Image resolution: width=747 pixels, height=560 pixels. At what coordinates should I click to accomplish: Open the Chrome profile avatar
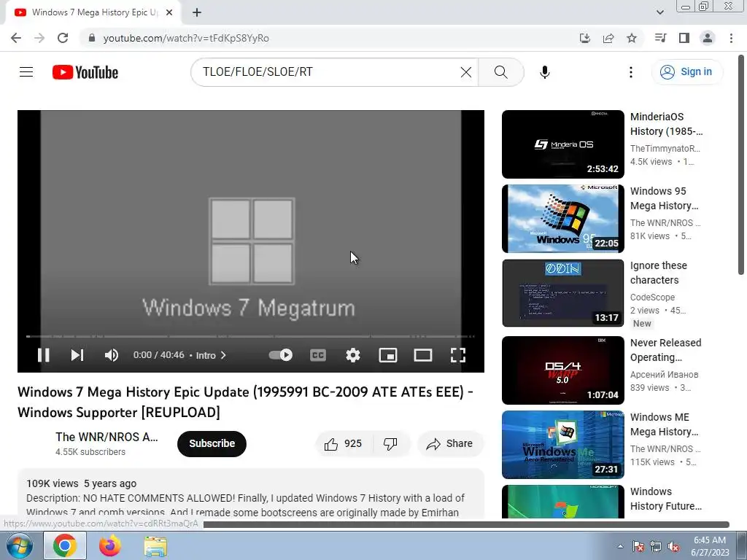(708, 38)
